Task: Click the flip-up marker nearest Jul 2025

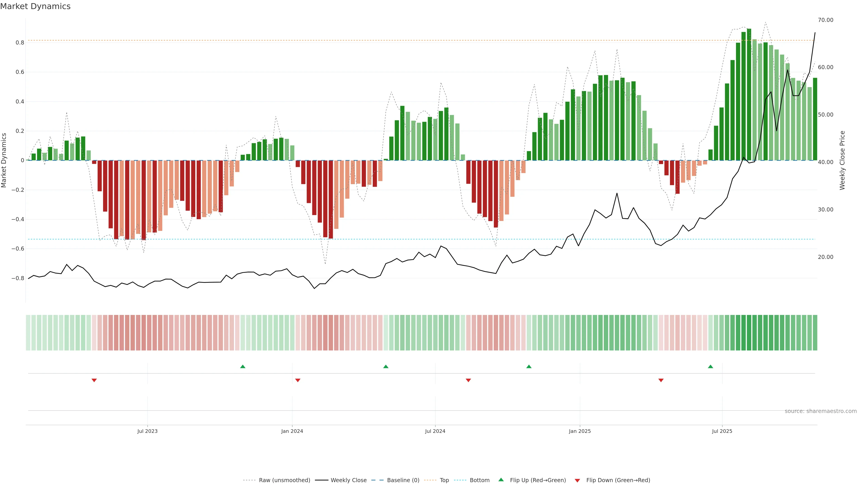Action: (710, 366)
